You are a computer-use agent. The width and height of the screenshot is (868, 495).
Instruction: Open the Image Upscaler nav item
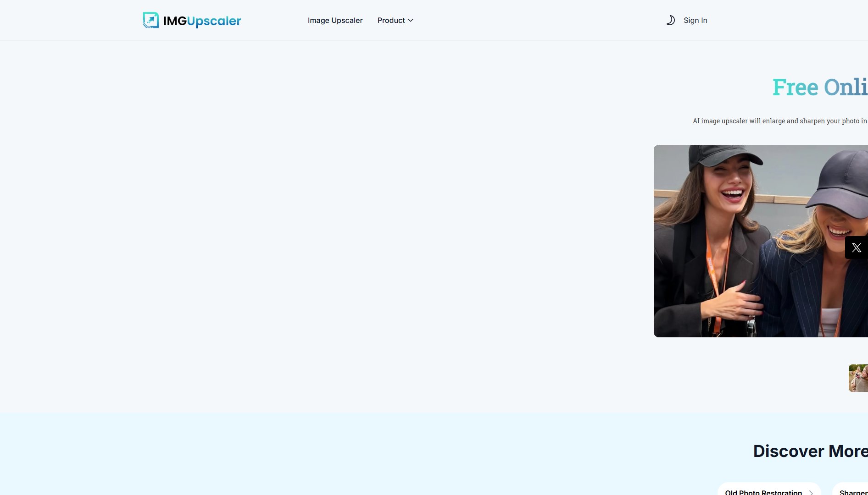pyautogui.click(x=335, y=20)
